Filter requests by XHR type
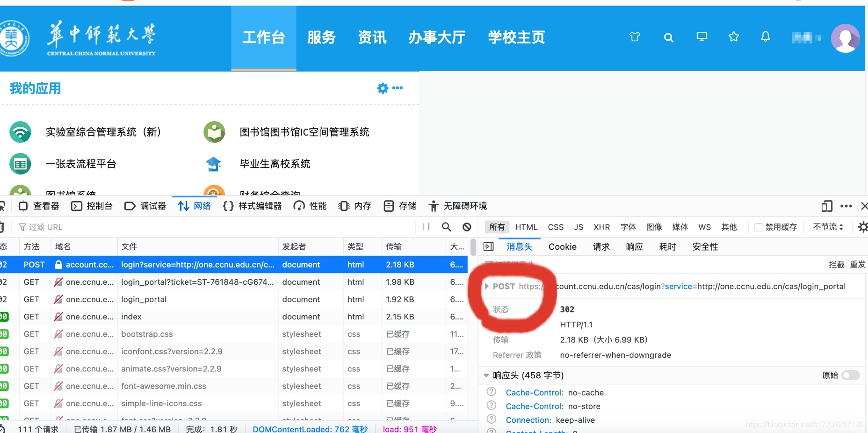The width and height of the screenshot is (868, 433). [x=601, y=227]
